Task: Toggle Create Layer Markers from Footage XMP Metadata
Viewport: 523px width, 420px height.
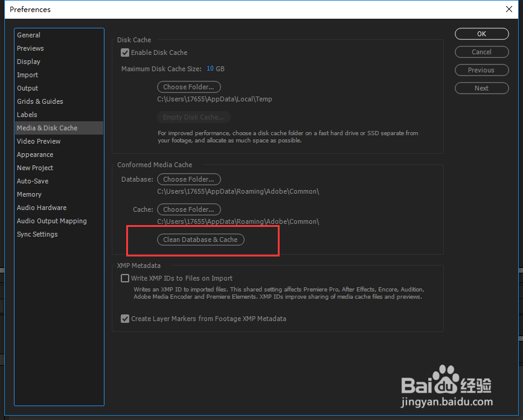Action: [125, 319]
